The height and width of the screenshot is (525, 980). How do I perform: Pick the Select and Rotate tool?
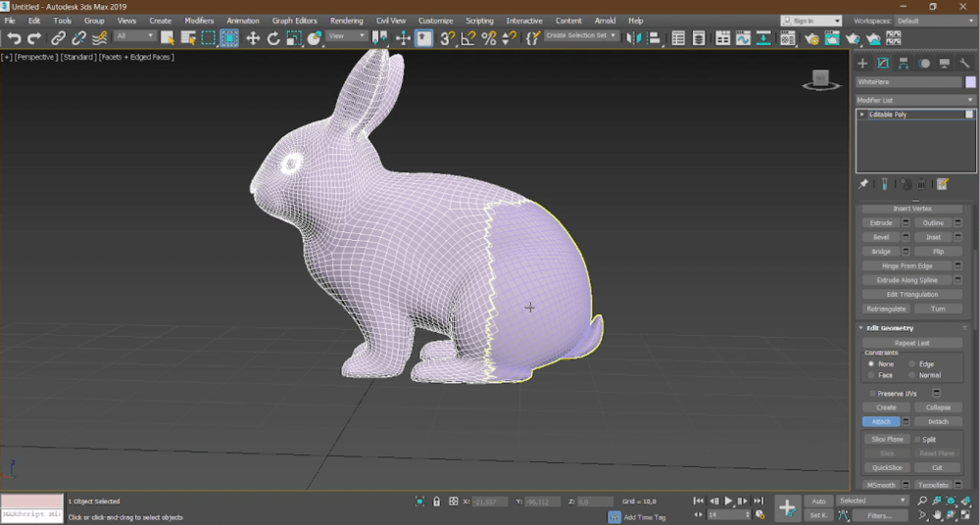273,39
